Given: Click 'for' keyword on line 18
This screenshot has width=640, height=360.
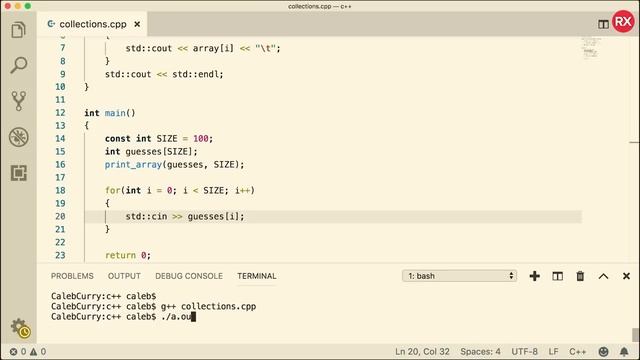Looking at the screenshot, I should 113,191.
